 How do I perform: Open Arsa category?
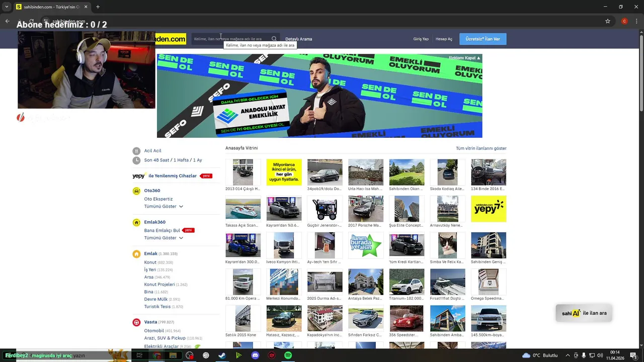click(149, 277)
